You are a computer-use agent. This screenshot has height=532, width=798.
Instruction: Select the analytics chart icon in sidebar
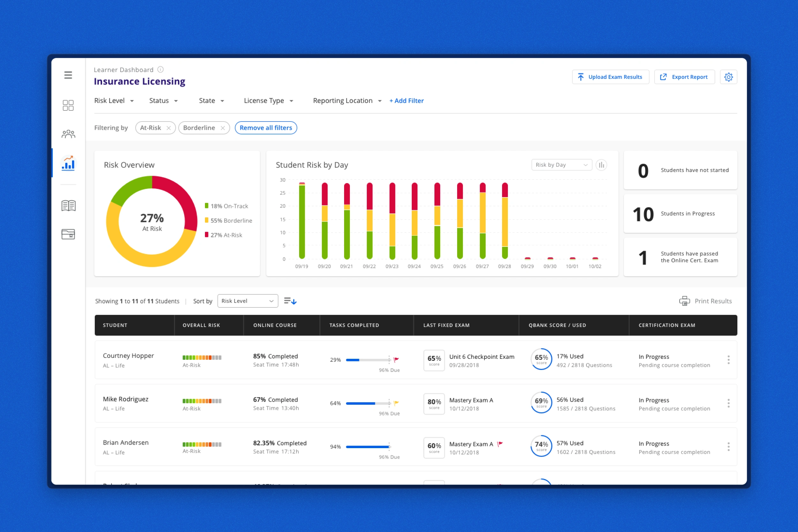(68, 164)
